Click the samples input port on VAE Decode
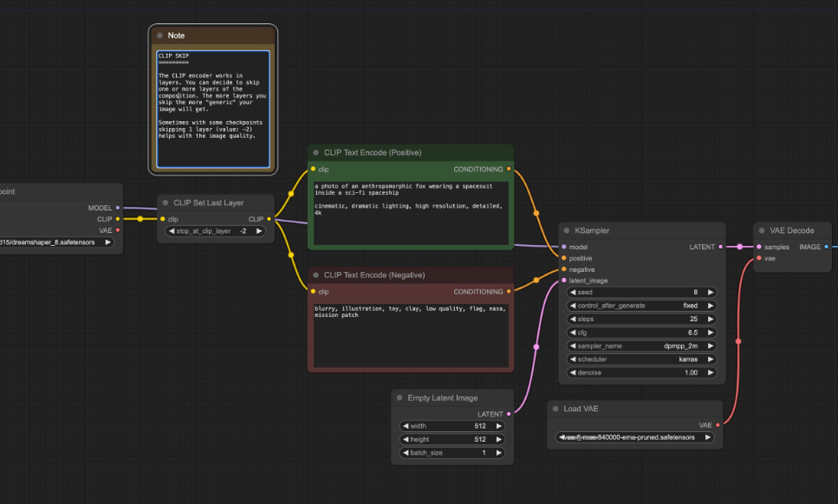This screenshot has height=504, width=838. click(x=759, y=247)
